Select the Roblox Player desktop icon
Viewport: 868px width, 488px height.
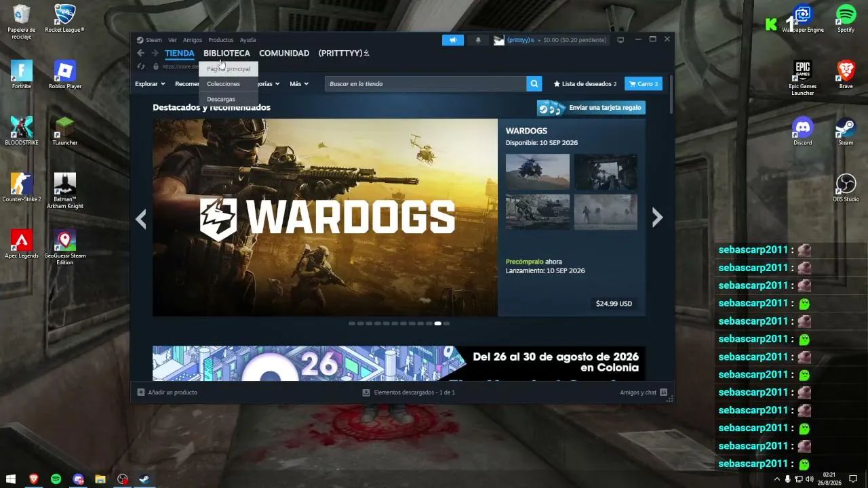click(x=64, y=75)
